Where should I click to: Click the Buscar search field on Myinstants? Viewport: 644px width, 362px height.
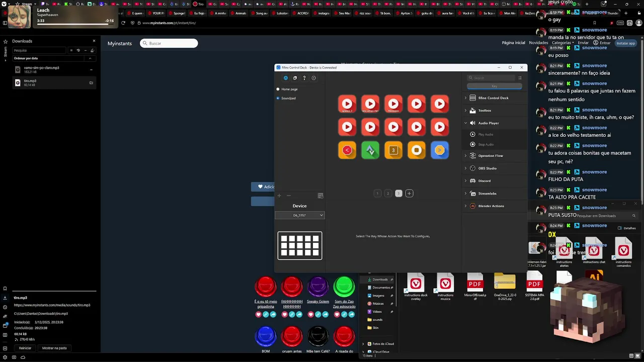pos(169,43)
